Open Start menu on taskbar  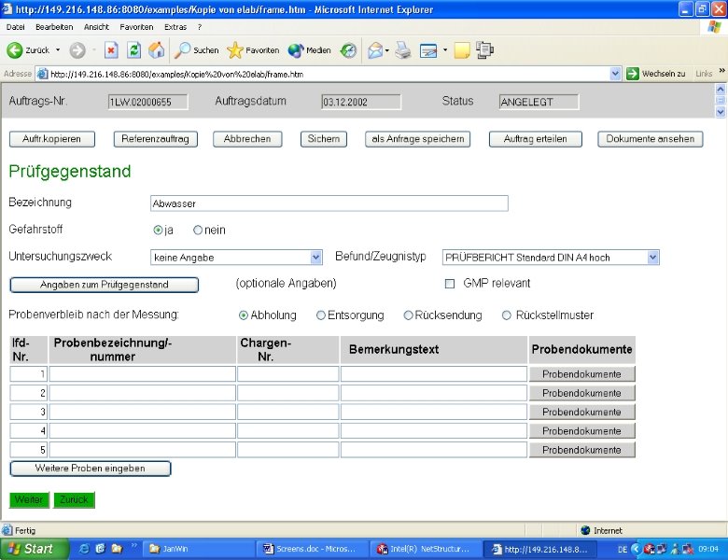click(34, 549)
